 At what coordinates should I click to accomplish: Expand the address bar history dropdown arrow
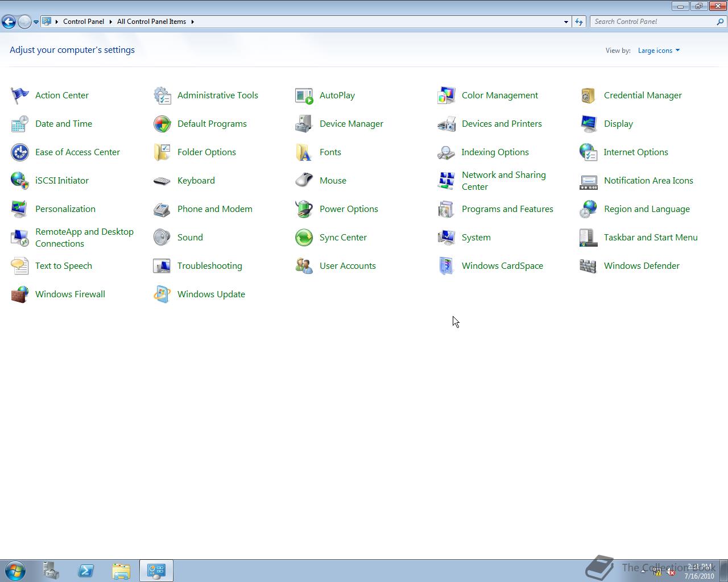pos(566,22)
